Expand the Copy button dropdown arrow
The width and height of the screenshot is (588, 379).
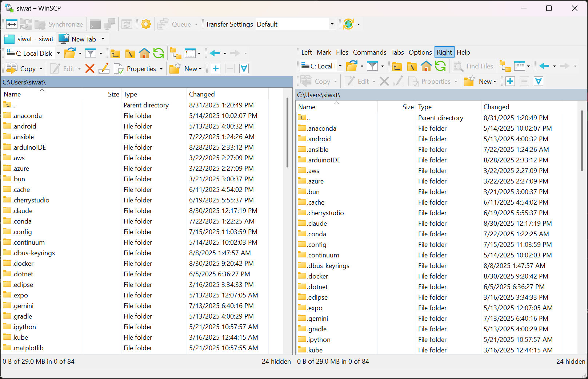point(41,69)
